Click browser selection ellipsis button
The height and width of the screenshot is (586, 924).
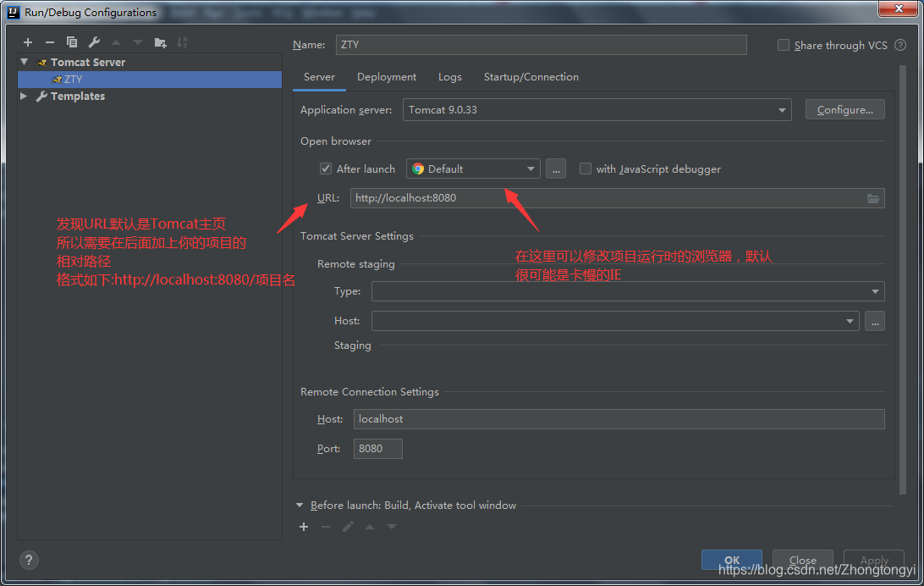point(556,169)
